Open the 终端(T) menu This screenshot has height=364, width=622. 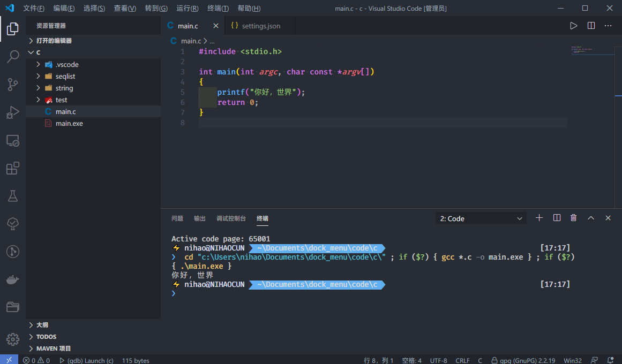tap(218, 9)
